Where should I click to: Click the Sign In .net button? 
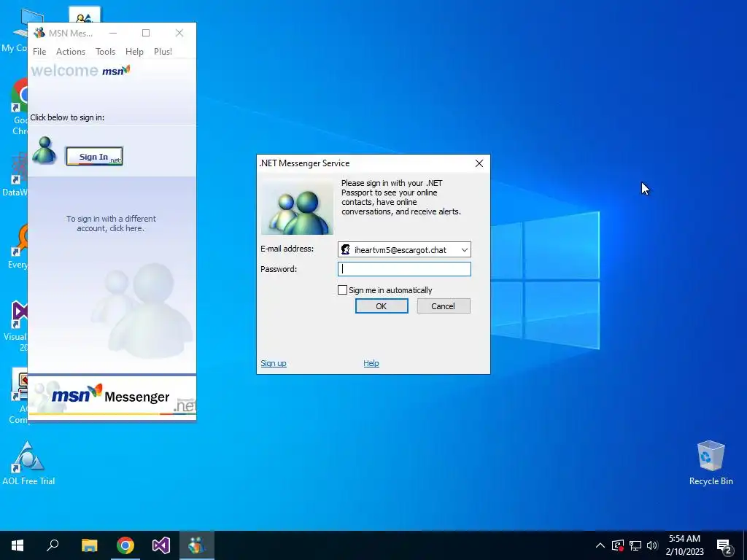(x=94, y=156)
